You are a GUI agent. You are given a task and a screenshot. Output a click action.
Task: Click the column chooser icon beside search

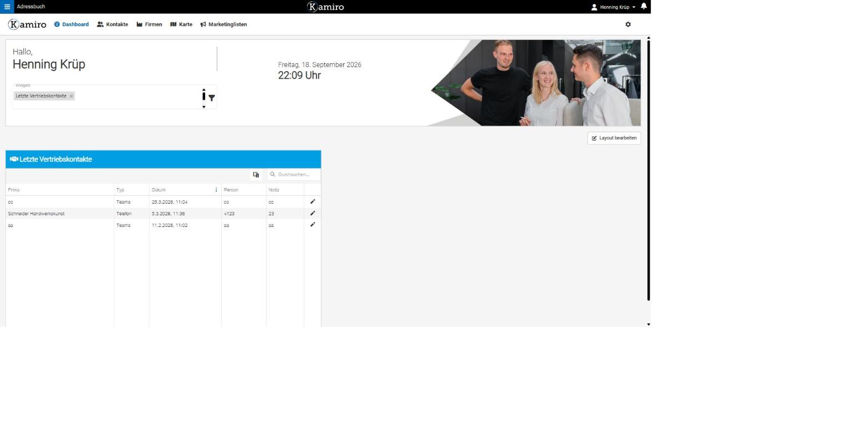256,174
